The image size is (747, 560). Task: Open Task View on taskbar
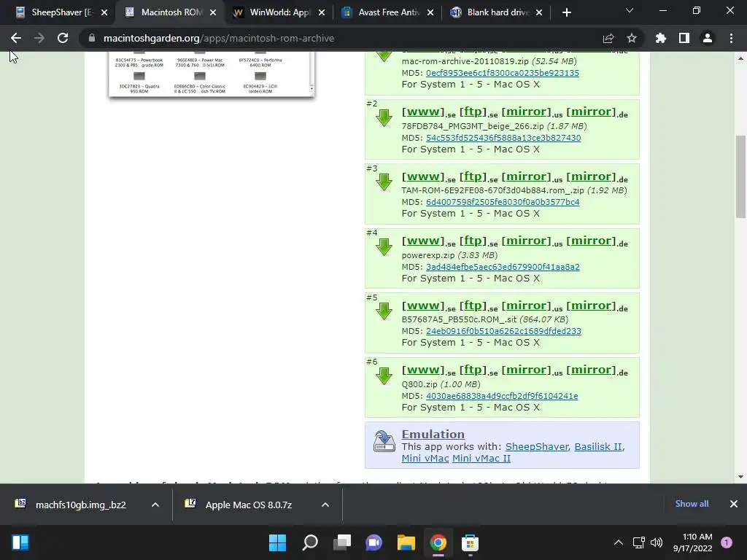coord(342,542)
